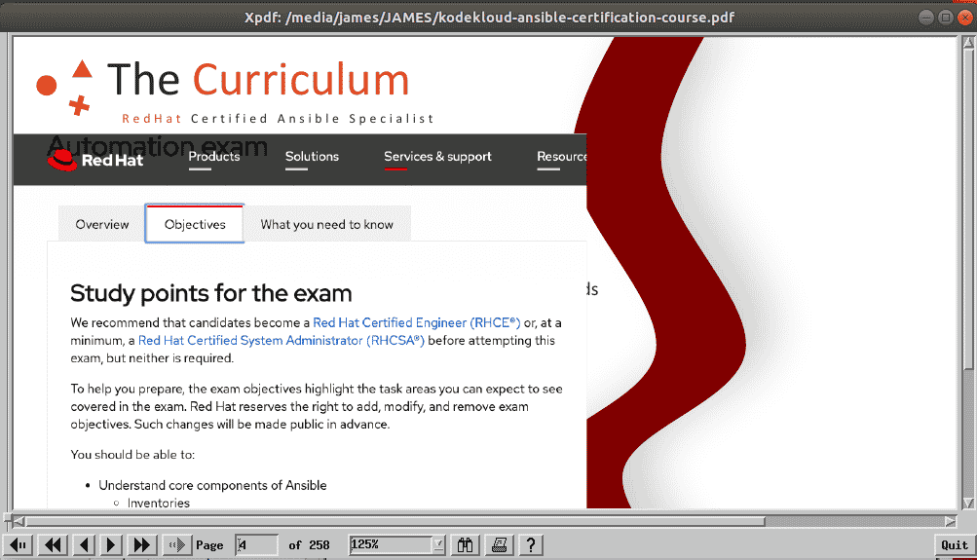The image size is (977, 560).
Task: Click the forward history arrow button
Action: click(x=177, y=545)
